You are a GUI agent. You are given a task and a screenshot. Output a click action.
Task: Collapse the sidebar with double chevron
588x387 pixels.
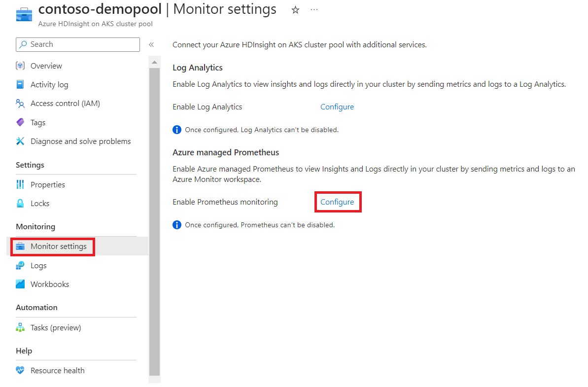click(x=151, y=45)
